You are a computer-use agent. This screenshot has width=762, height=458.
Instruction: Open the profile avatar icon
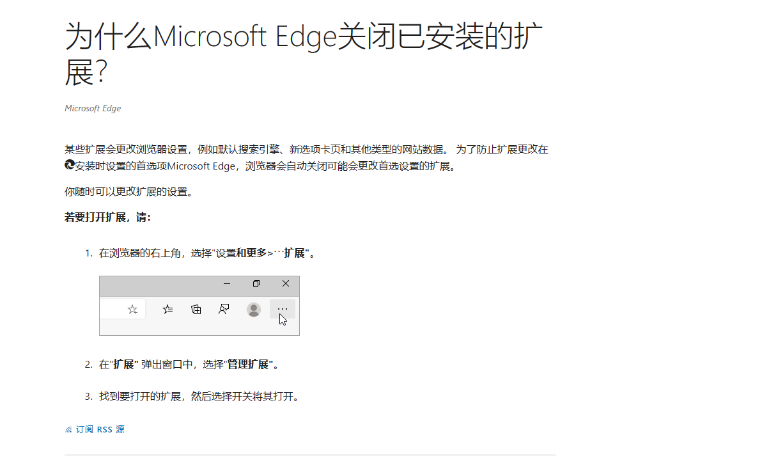click(253, 310)
